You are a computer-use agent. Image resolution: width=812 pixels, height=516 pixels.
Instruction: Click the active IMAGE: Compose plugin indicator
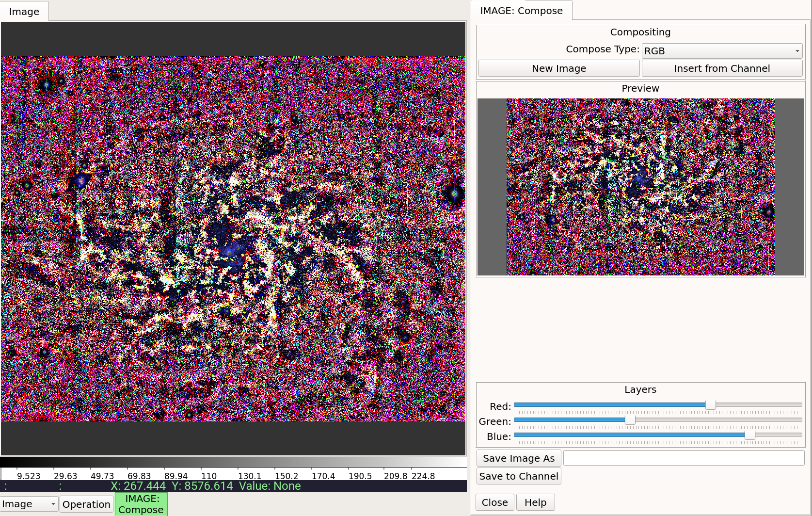[x=141, y=504]
